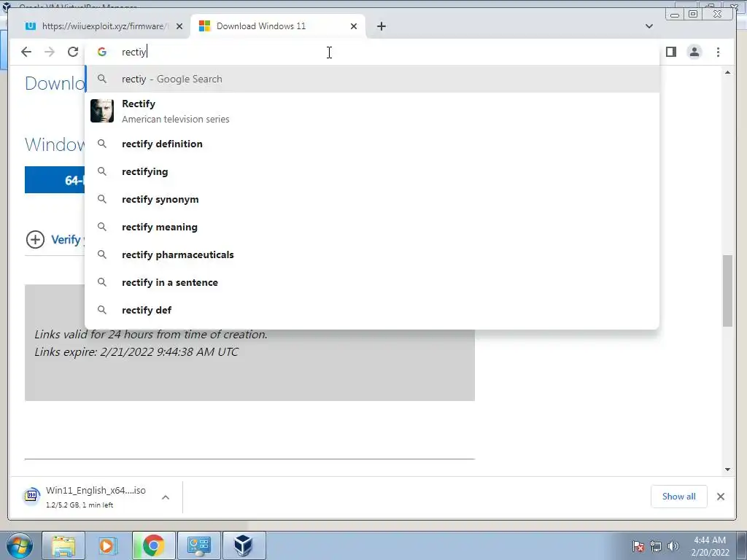
Task: Select the 'rectifying' suggestion
Action: click(373, 171)
